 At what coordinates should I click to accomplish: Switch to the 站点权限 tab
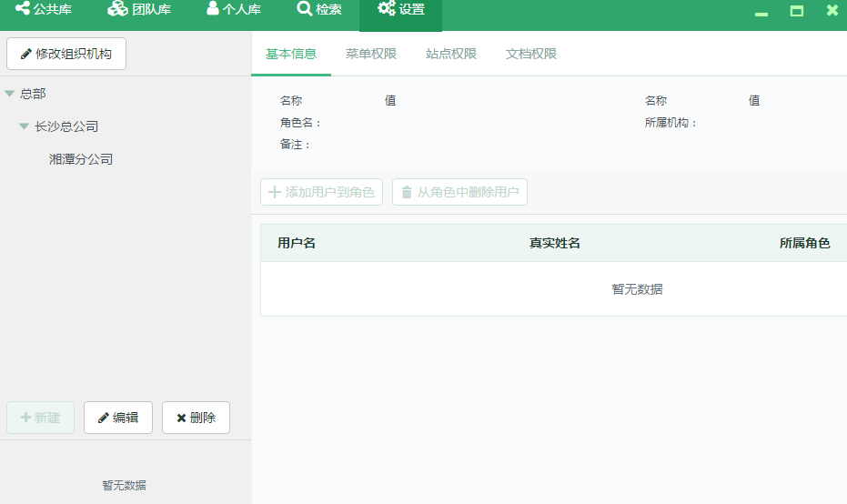[451, 54]
